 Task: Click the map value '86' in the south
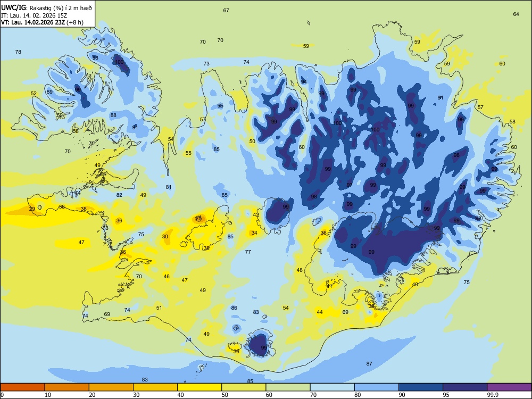point(234,308)
